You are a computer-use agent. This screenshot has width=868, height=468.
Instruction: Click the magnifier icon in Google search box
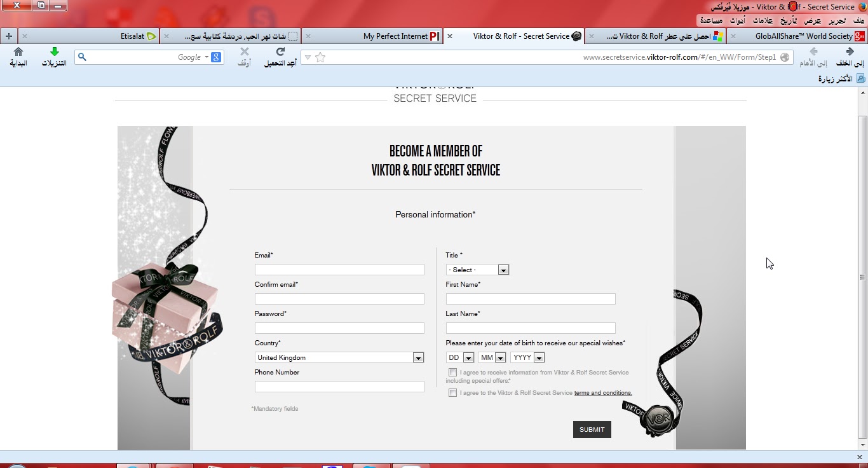(82, 57)
